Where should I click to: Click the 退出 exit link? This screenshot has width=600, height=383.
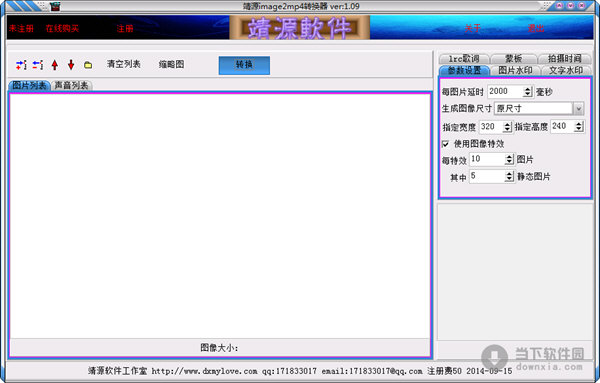[x=536, y=28]
